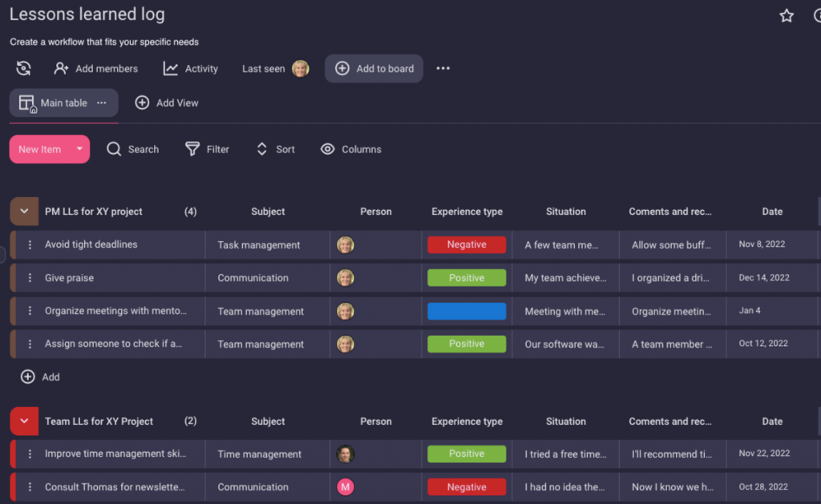Open the Filter options

coord(207,149)
